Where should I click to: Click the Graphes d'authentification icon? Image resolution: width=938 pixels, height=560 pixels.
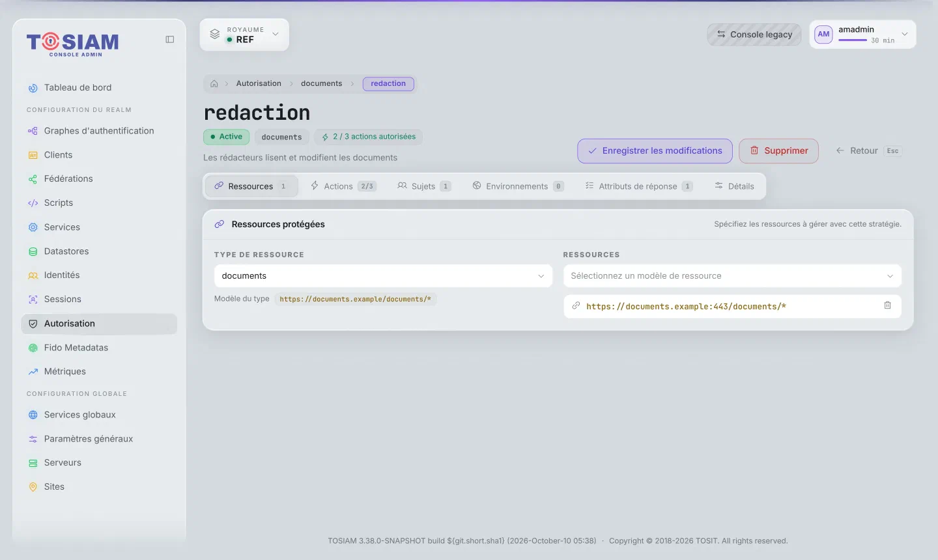pos(33,131)
